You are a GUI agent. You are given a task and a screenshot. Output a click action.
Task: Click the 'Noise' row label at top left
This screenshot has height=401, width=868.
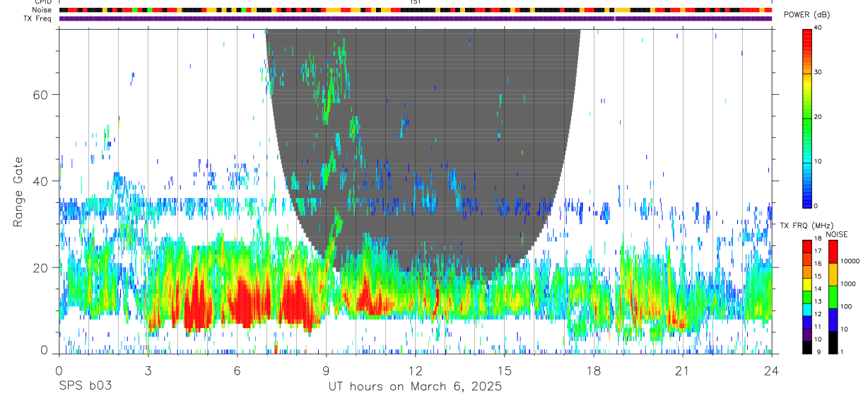(42, 10)
